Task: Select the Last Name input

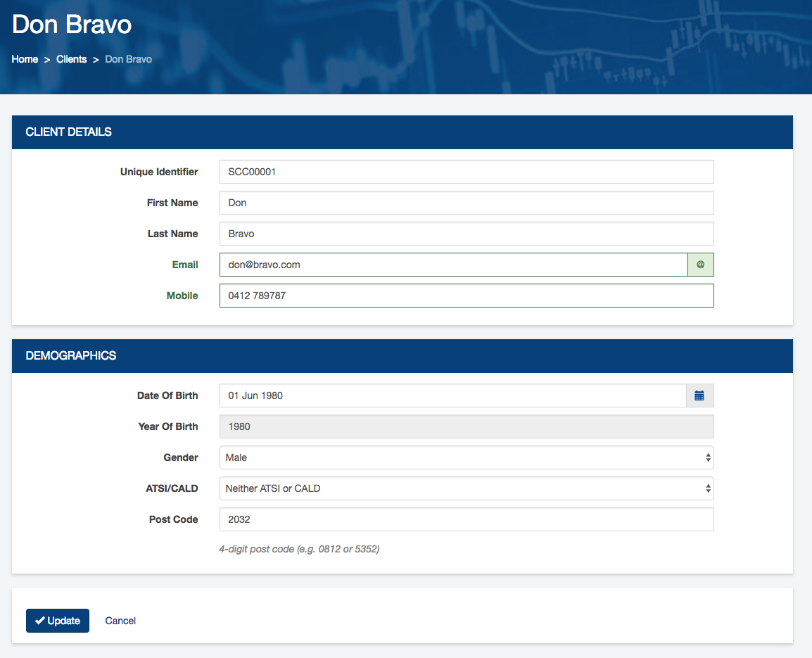Action: [x=467, y=234]
